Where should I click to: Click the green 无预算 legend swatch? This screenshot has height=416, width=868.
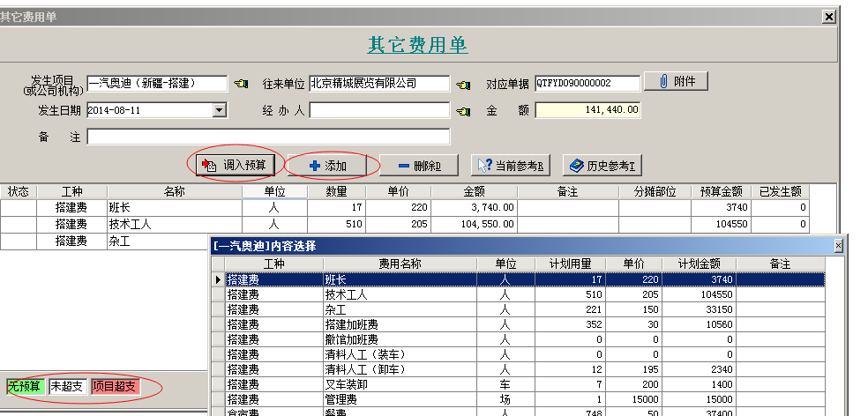[26, 386]
